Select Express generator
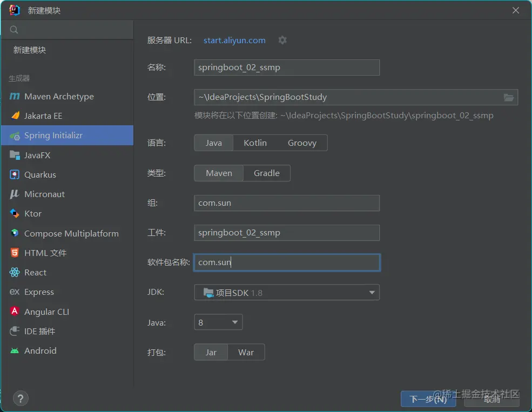Image resolution: width=532 pixels, height=412 pixels. [x=67, y=292]
